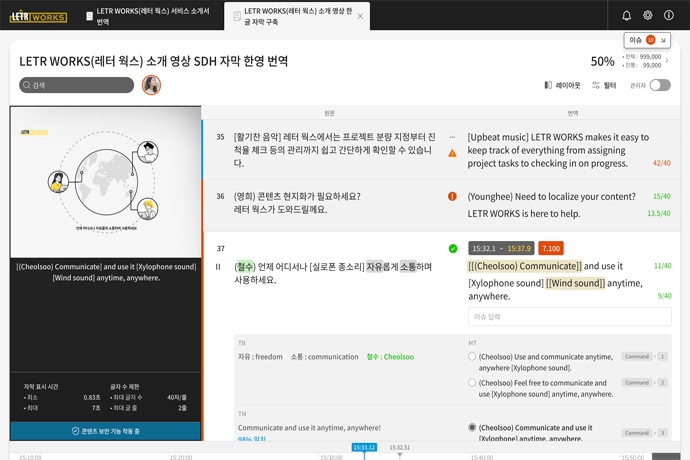690x460 pixels.
Task: Click segment 37 source text 철수
Action: (245, 266)
